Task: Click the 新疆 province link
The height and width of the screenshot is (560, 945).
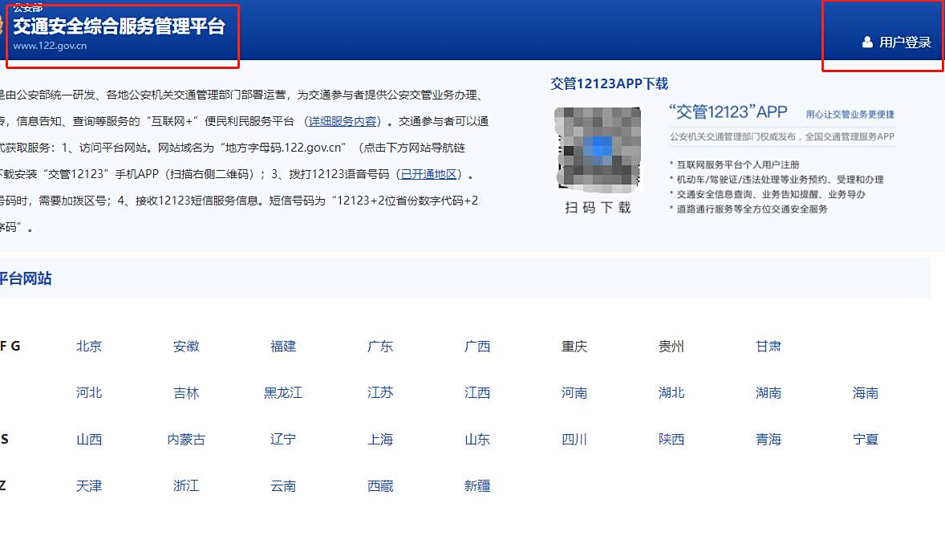Action: (x=477, y=486)
